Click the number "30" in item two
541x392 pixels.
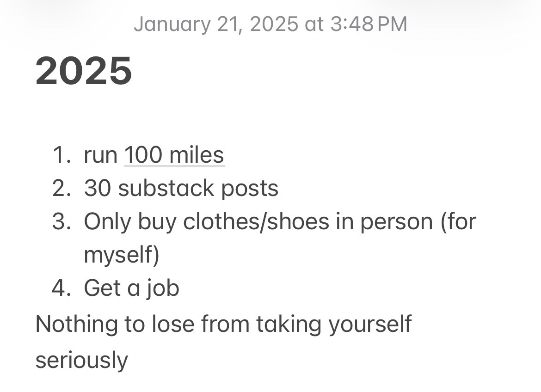[x=98, y=188]
